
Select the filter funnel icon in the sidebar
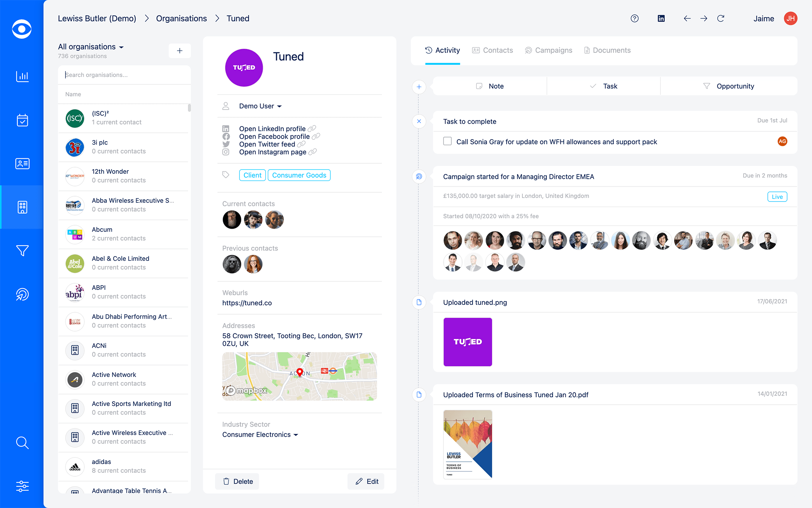22,251
